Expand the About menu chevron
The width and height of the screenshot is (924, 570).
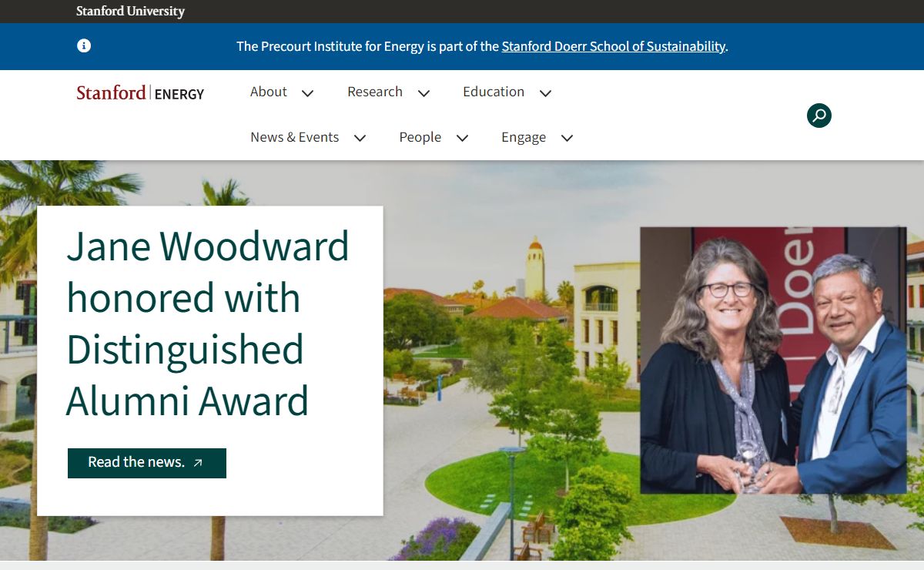coord(308,93)
